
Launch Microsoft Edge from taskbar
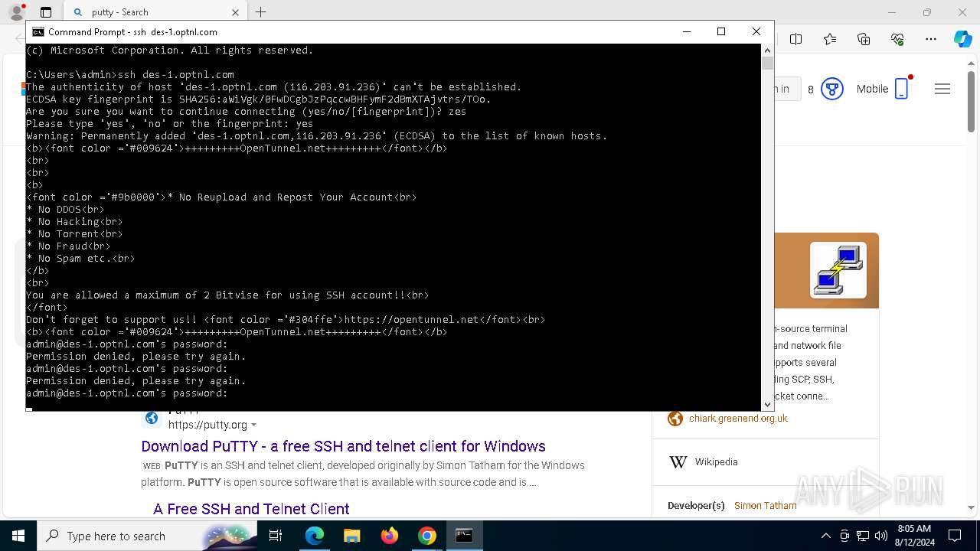[315, 536]
